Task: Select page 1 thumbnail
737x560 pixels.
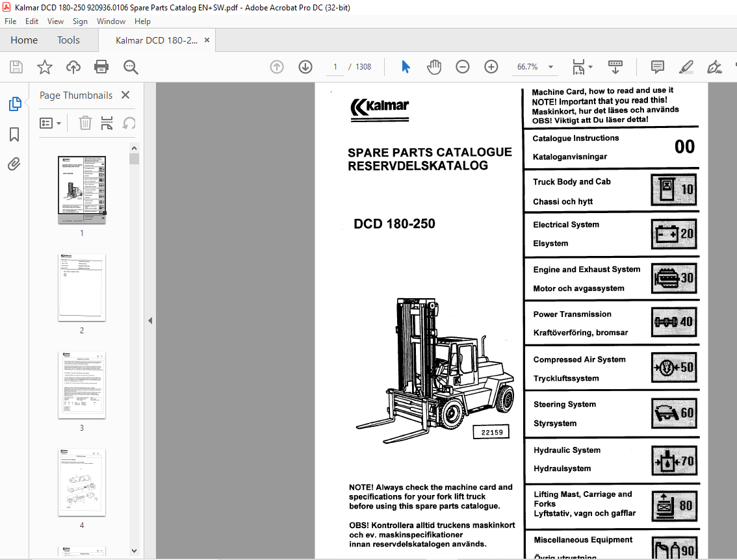Action: [x=82, y=190]
